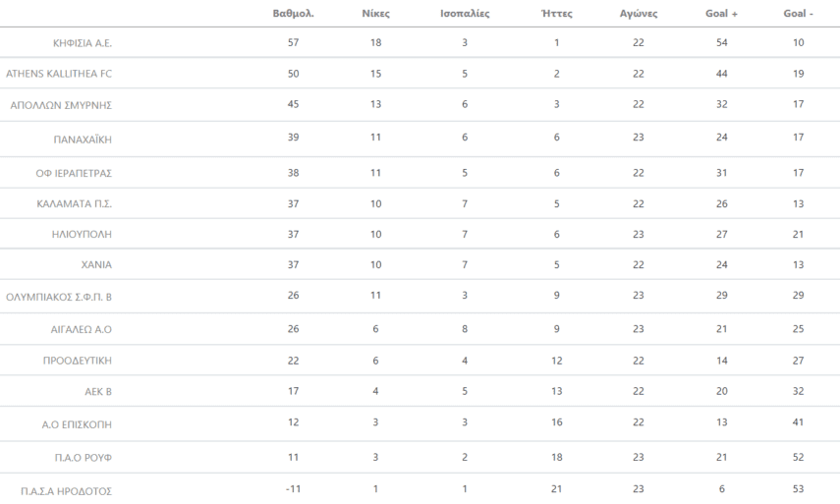
Task: Click the Ήττες column header
Action: (556, 14)
